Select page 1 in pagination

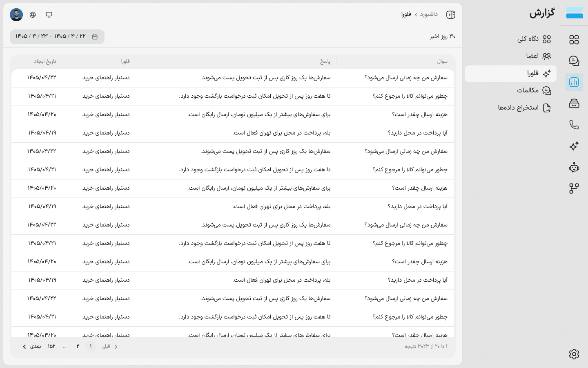[x=91, y=346]
